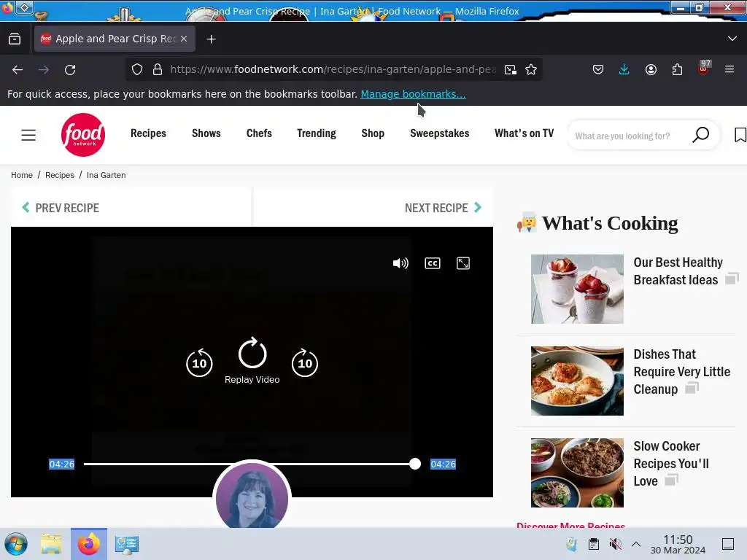747x560 pixels.
Task: Bookmark this page with star icon
Action: click(x=531, y=70)
